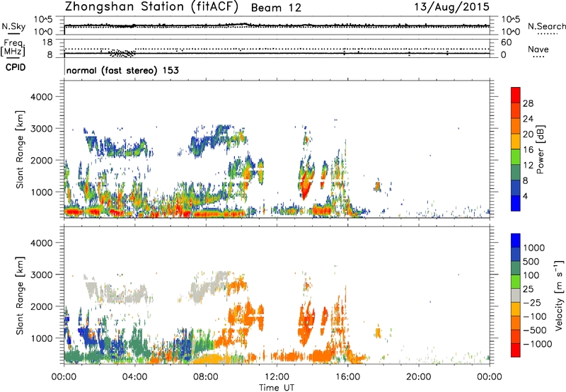The height and width of the screenshot is (392, 566).
Task: Click the '12:00' time axis tick label
Action: click(277, 377)
